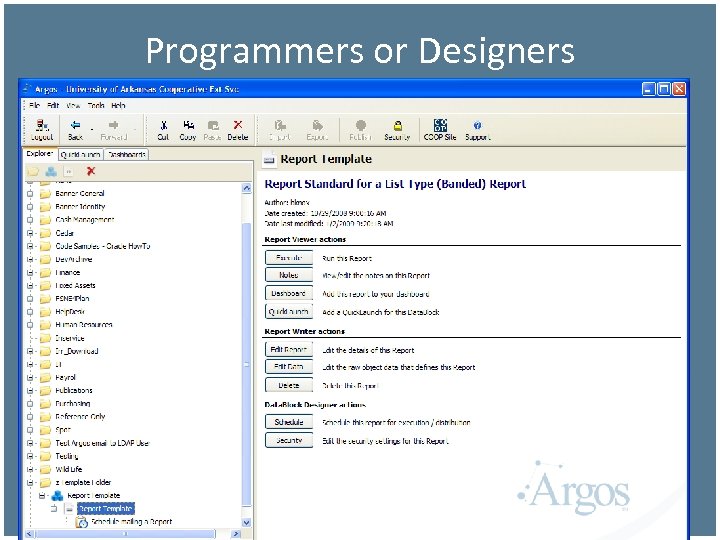The width and height of the screenshot is (720, 540).
Task: Click the Security button under DataBlock Designer actions
Action: (289, 440)
